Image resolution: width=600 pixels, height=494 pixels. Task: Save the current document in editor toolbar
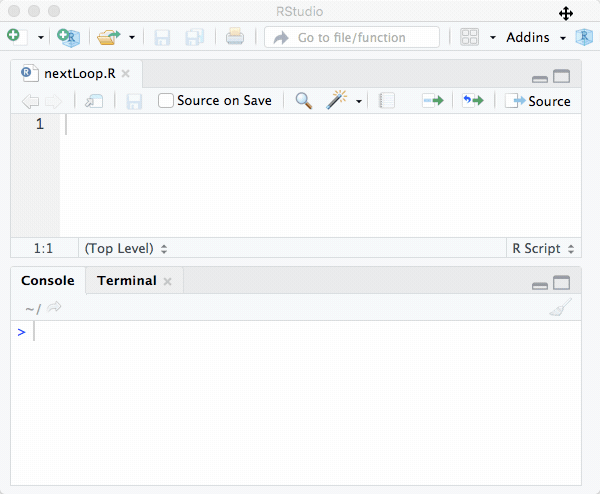coord(134,102)
